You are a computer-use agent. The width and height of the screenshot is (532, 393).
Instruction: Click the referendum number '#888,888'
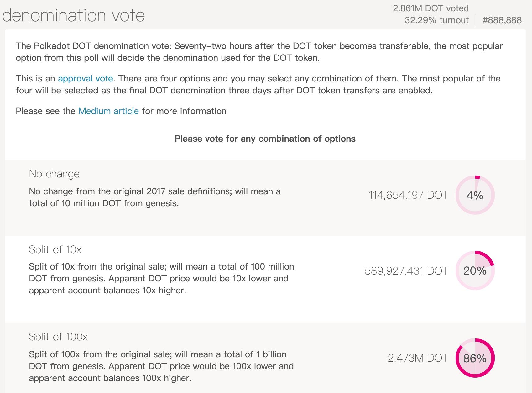(503, 20)
